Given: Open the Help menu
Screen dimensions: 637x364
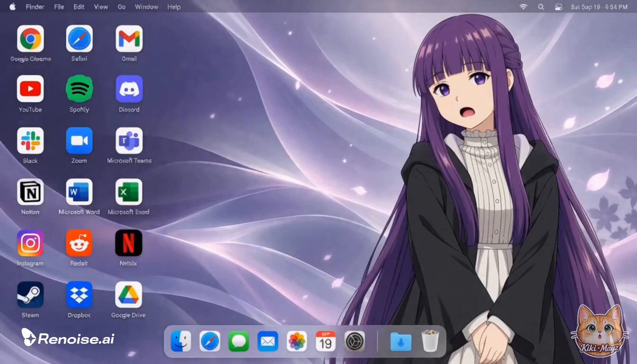Looking at the screenshot, I should coord(174,7).
